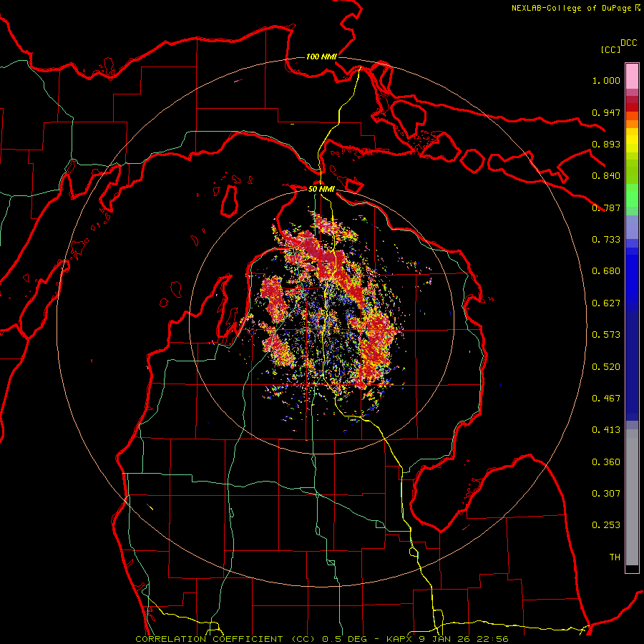
Task: Select the 0.360 legend value
Action: coord(606,462)
